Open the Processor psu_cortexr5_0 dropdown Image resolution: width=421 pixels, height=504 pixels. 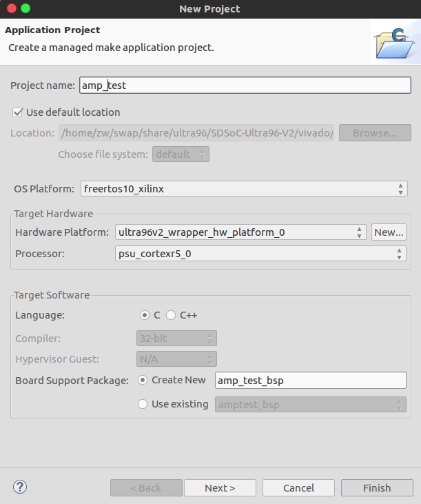260,254
